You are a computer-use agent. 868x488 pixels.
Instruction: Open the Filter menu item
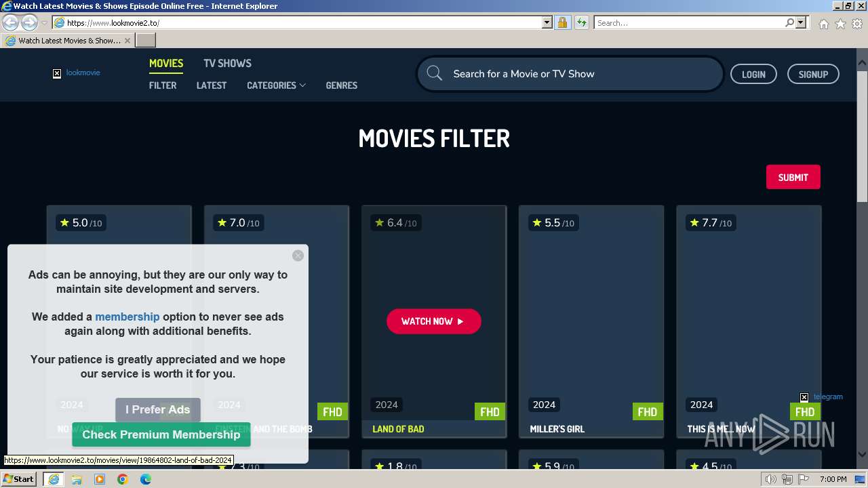(x=163, y=85)
